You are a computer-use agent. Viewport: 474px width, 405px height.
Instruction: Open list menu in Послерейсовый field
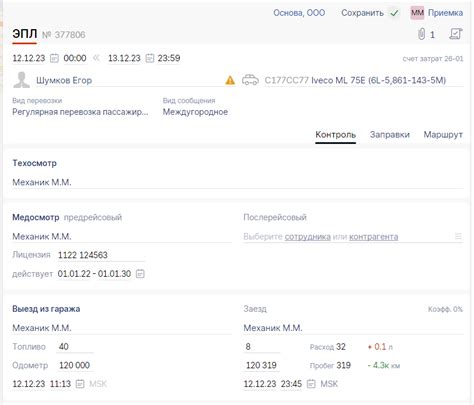pyautogui.click(x=458, y=237)
